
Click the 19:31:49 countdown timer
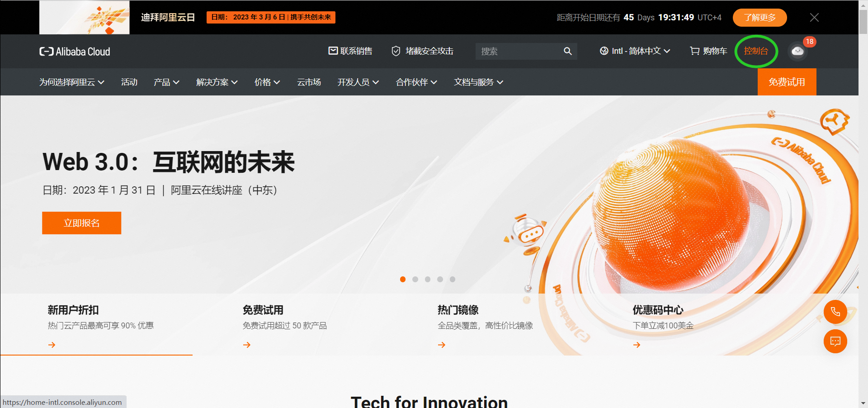676,17
